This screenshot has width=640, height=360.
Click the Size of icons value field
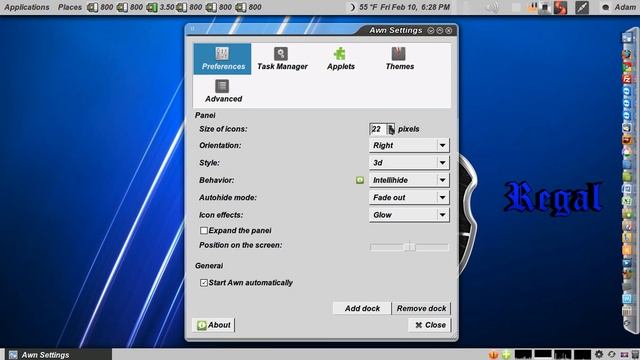[378, 129]
